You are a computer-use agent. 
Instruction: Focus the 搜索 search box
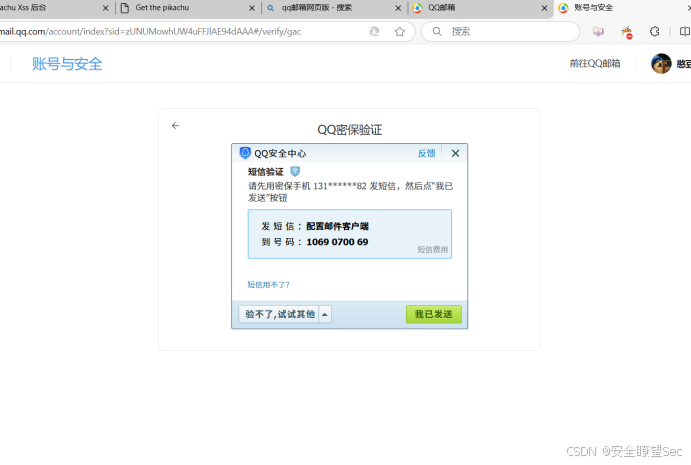coord(500,32)
